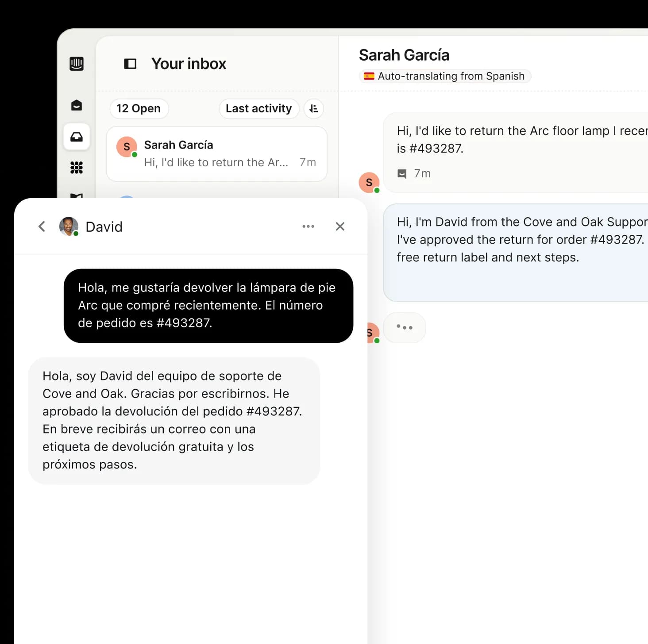Click the 'Your inbox' heading
The image size is (648, 644).
pyautogui.click(x=189, y=64)
